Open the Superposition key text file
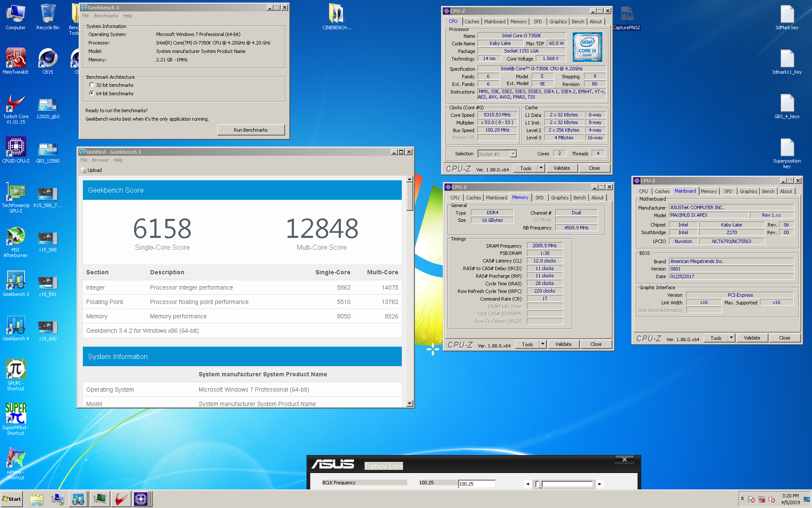The height and width of the screenshot is (508, 812). (787, 153)
